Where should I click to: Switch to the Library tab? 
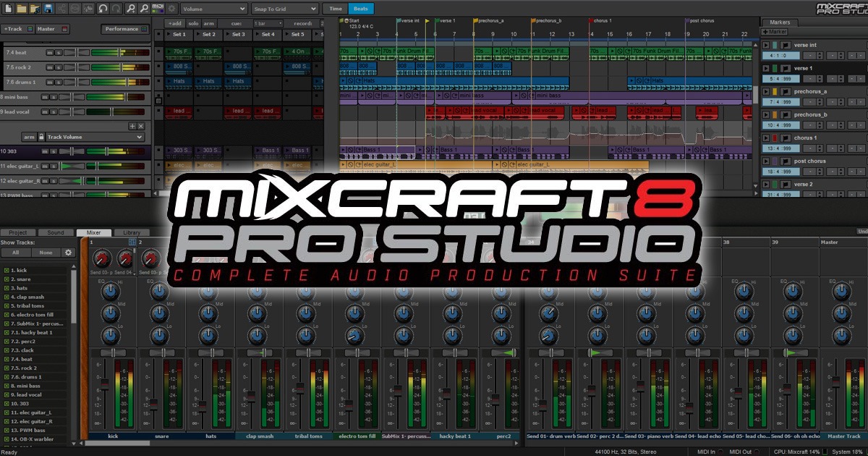[131, 232]
